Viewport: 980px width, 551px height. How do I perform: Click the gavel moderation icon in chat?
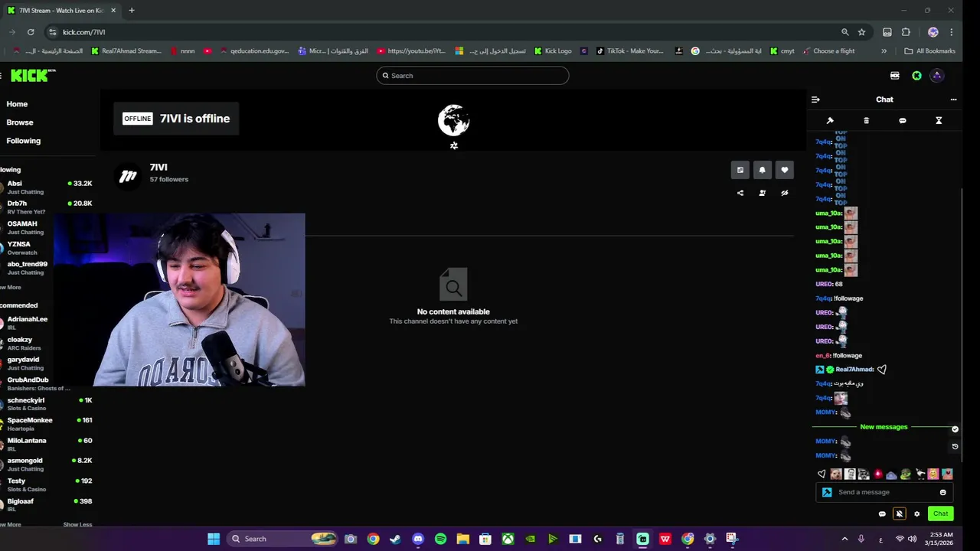[830, 120]
